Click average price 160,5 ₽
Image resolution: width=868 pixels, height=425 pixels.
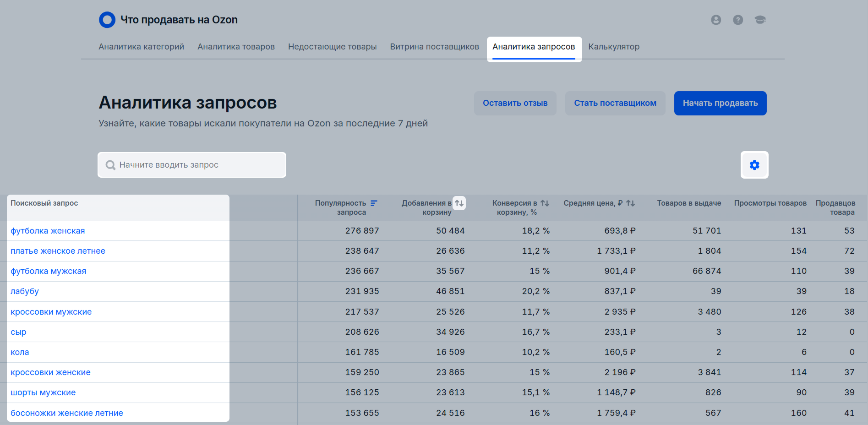pos(620,352)
